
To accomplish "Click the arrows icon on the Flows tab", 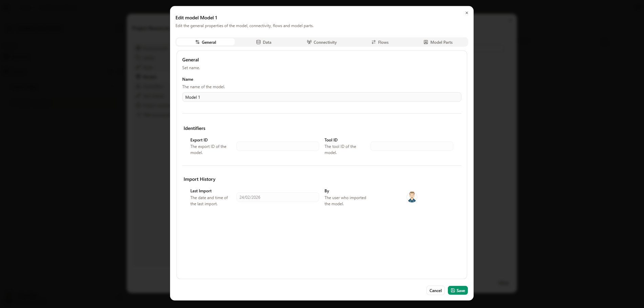I will pos(374,42).
